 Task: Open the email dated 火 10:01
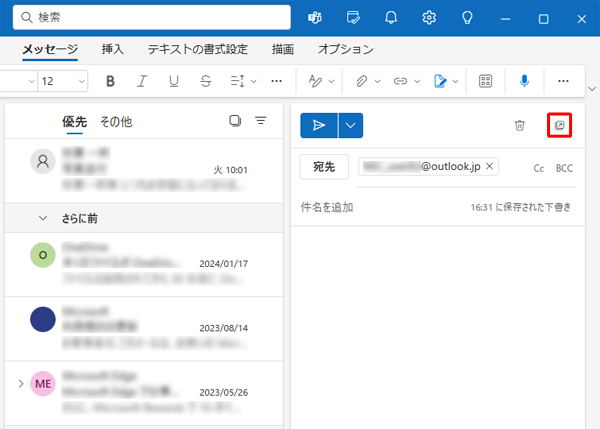click(144, 170)
